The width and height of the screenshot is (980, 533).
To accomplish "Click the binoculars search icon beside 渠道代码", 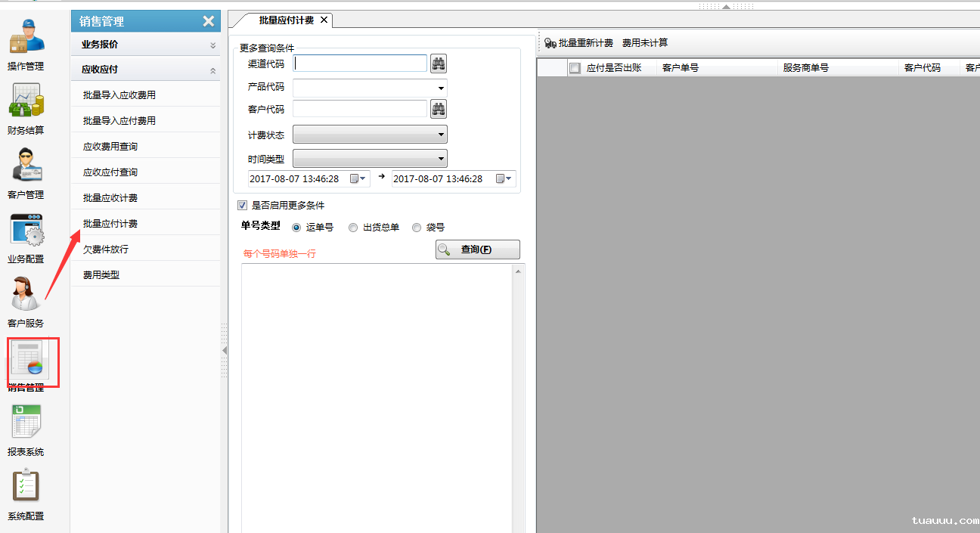I will pos(439,64).
